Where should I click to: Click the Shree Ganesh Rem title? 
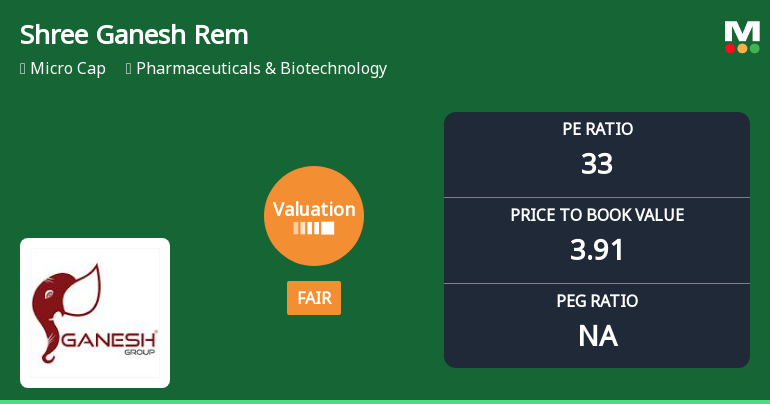[x=134, y=35]
